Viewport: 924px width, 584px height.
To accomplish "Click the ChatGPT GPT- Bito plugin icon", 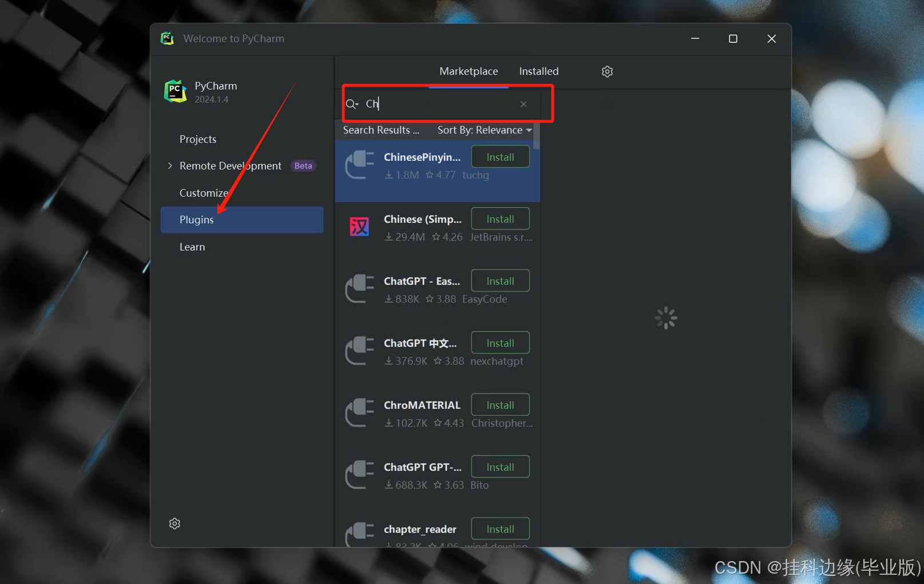I will (359, 474).
